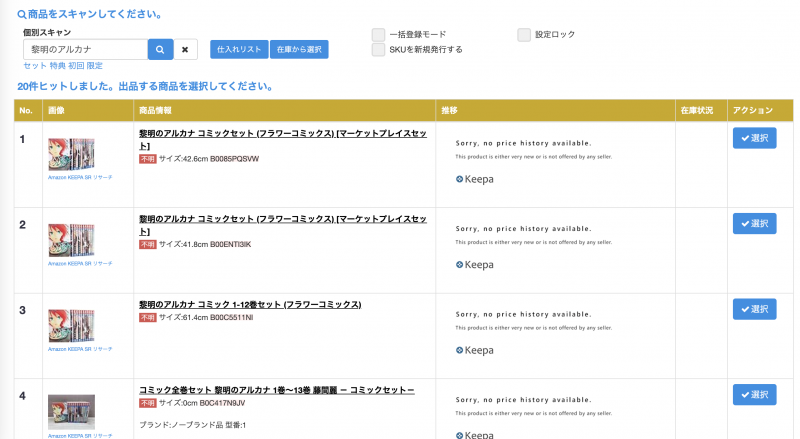Image resolution: width=800 pixels, height=439 pixels.
Task: Toggle the 設定ロック checkbox
Action: (524, 35)
